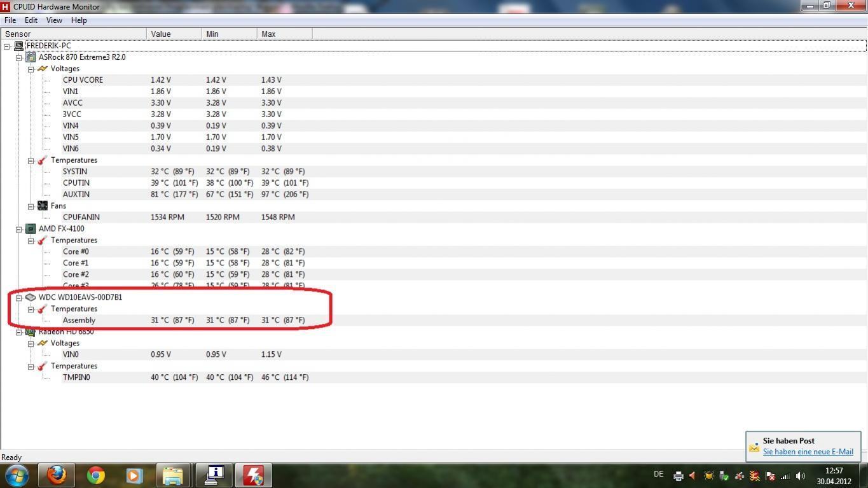Open the Edit menu

pos(31,20)
